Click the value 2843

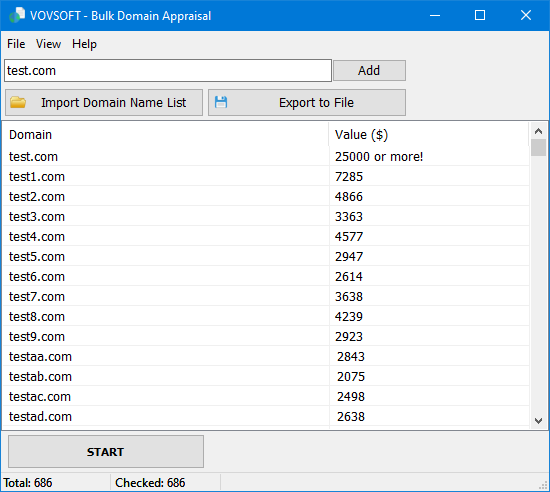click(x=351, y=356)
